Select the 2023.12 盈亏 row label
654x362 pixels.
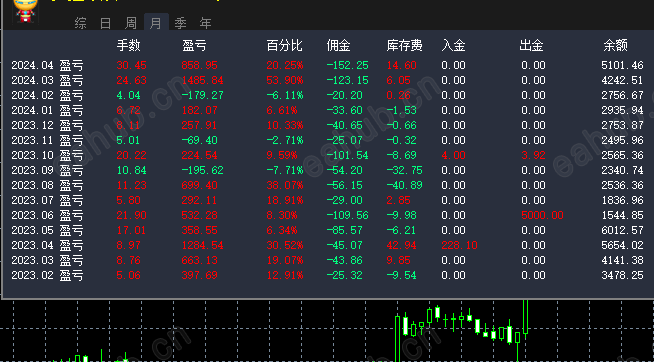tap(47, 126)
